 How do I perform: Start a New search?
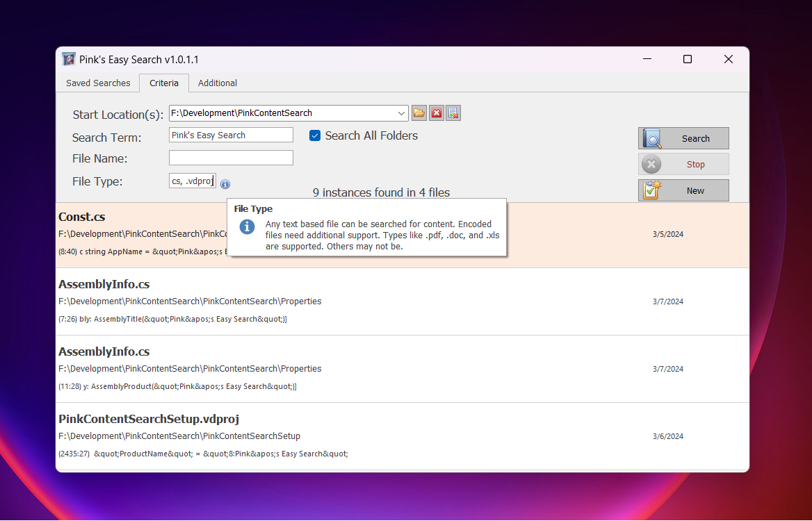[683, 190]
